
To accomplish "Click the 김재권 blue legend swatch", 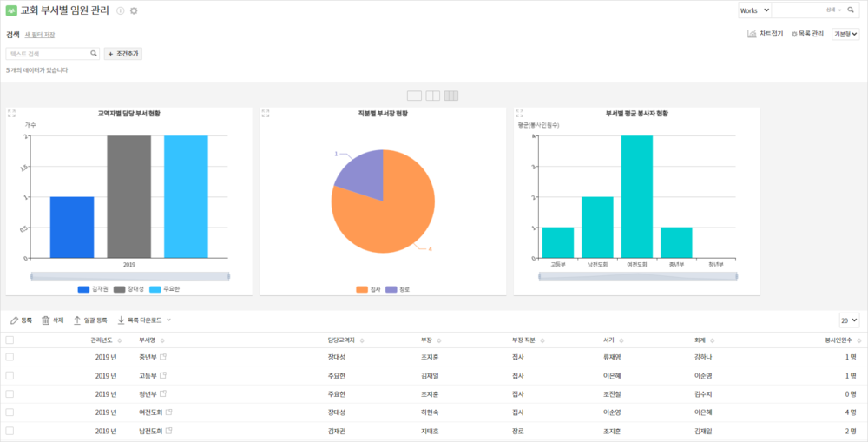I will pos(83,289).
